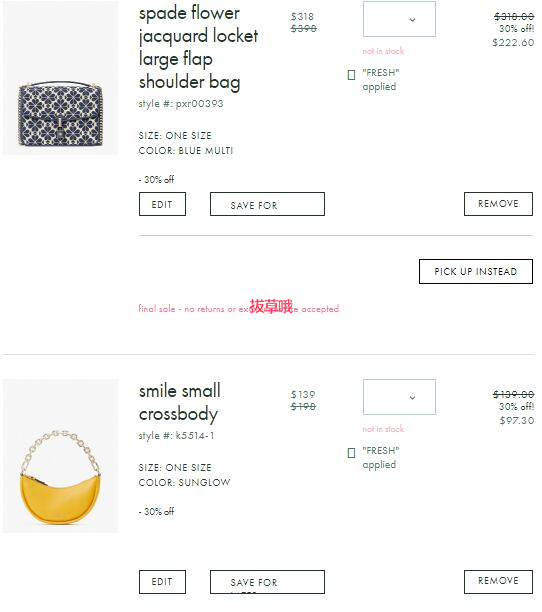Choose Pick Up Instead option
The width and height of the screenshot is (542, 612).
[476, 272]
